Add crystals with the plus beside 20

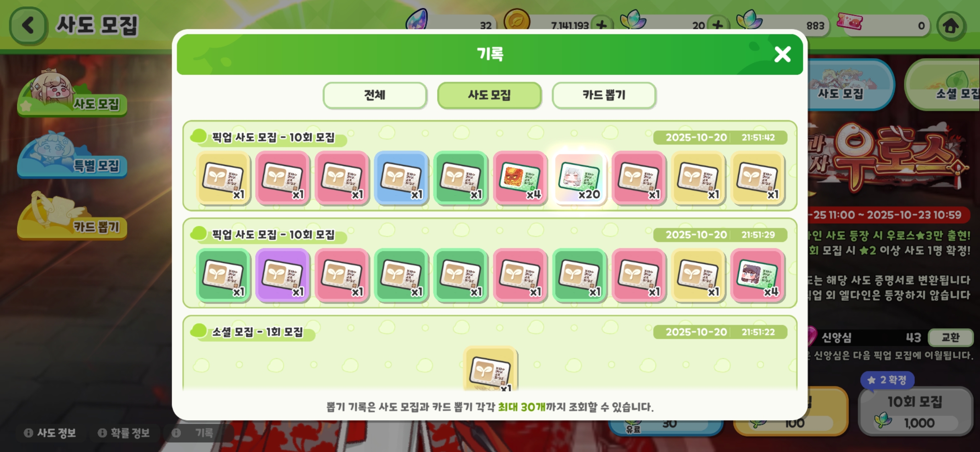[717, 26]
